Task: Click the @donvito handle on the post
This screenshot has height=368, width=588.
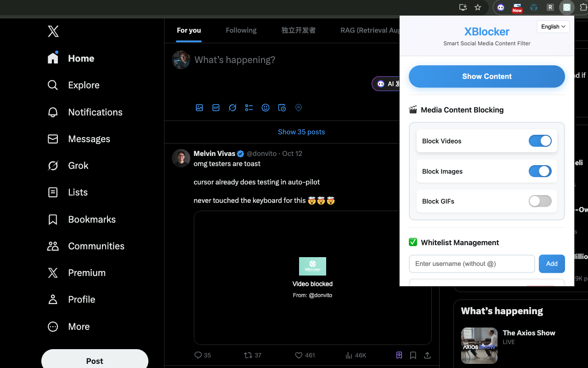Action: click(262, 154)
